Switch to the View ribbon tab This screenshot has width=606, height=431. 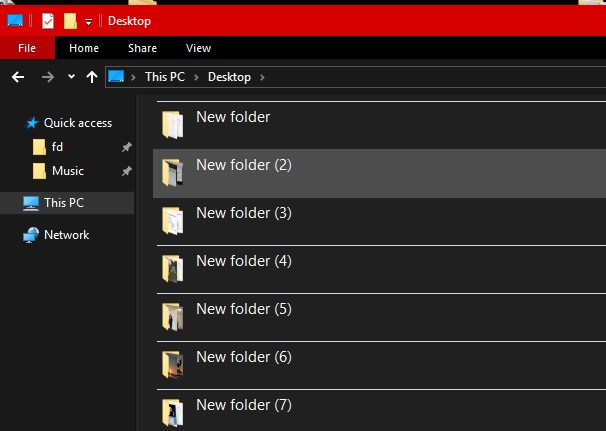click(198, 48)
